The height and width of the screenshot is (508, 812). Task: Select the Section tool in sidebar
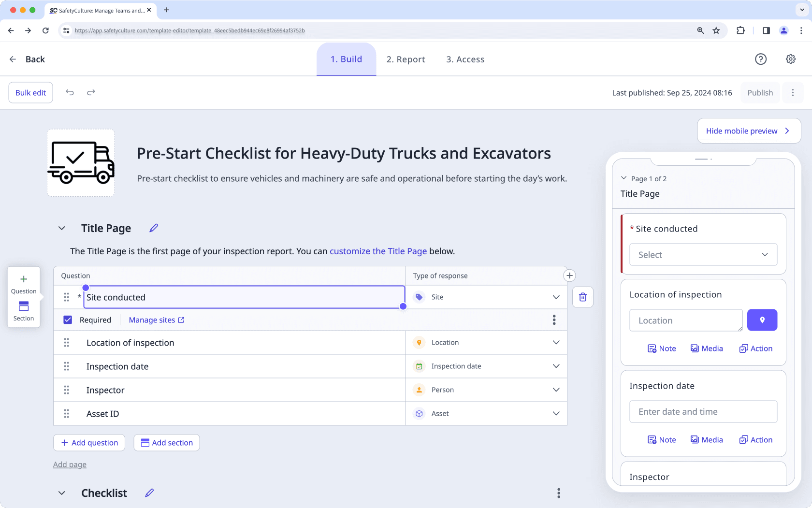(x=23, y=311)
